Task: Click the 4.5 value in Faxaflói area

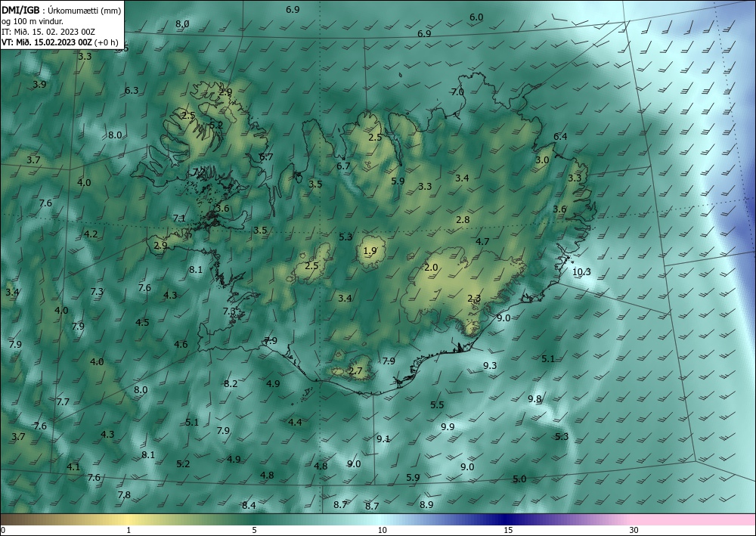Action: 142,323
